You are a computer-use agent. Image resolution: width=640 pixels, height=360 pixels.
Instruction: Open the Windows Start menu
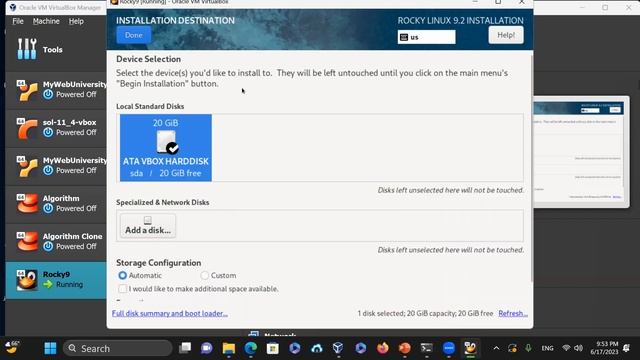pos(51,349)
